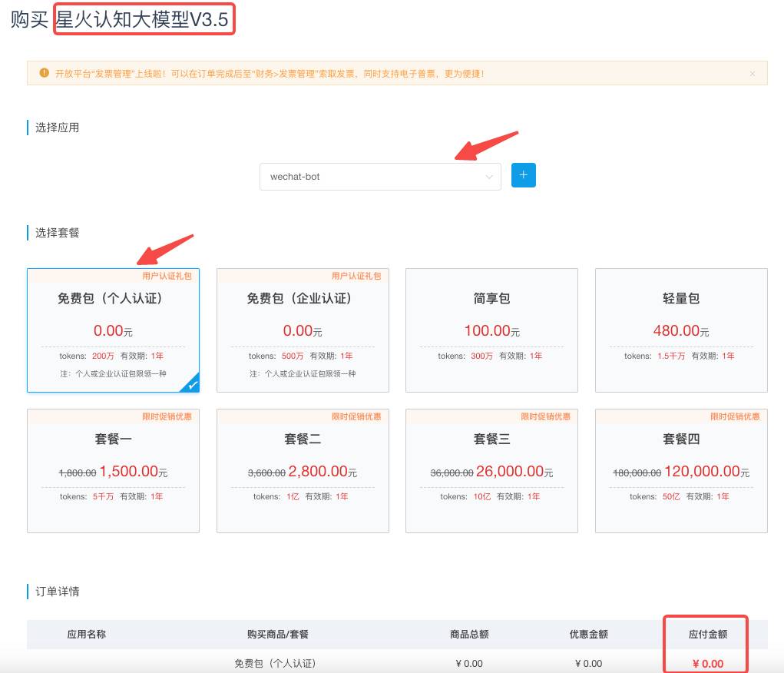The height and width of the screenshot is (673, 784).
Task: Expand app selector using chevron arrow
Action: 489,177
